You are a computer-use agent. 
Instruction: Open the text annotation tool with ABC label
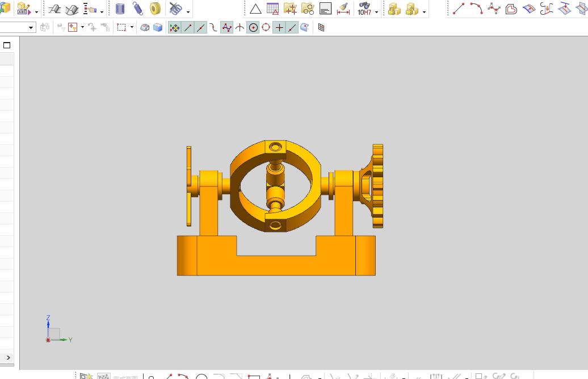click(24, 9)
